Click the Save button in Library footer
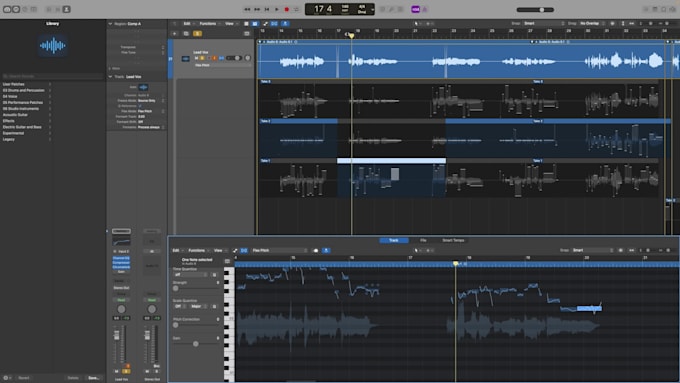Screen dimensions: 680x383 (93, 378)
